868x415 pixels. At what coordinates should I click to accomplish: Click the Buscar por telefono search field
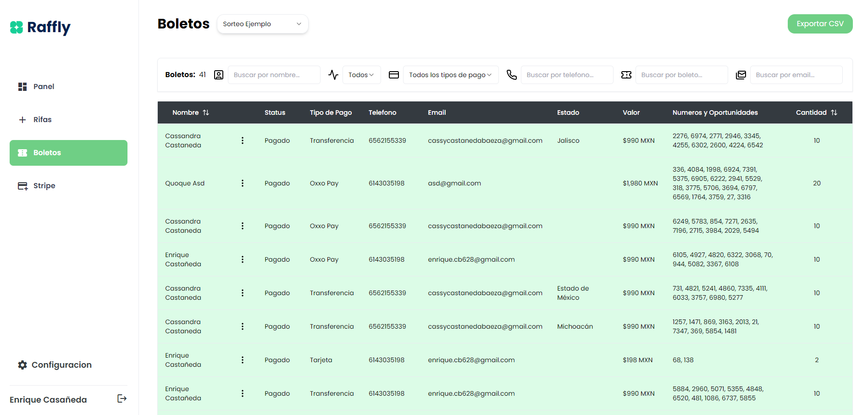point(567,75)
